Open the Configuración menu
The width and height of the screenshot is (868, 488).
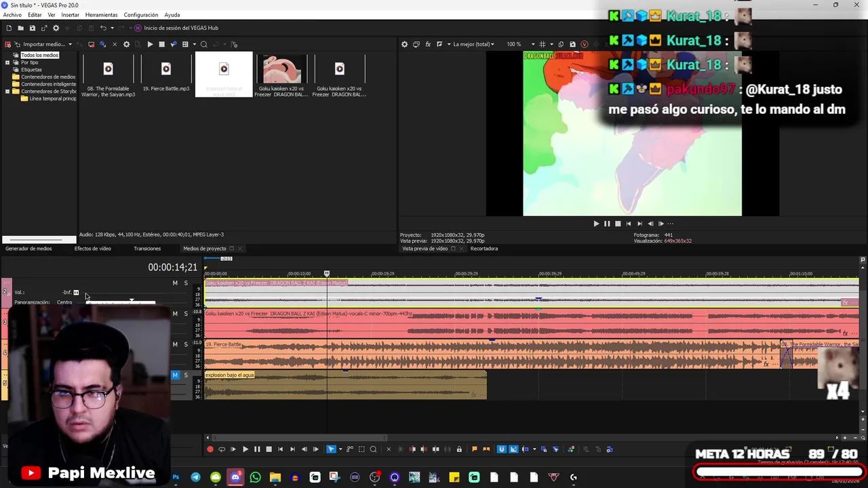pos(141,15)
